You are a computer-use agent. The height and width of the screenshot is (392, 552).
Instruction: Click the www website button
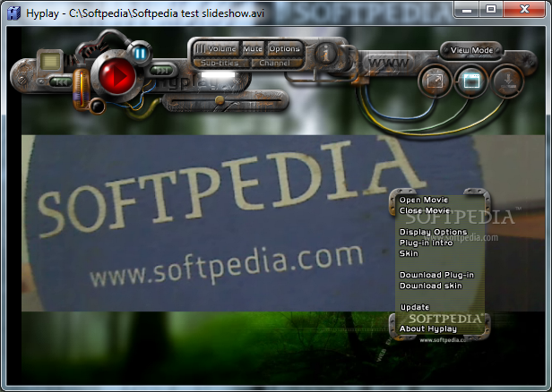click(x=389, y=64)
